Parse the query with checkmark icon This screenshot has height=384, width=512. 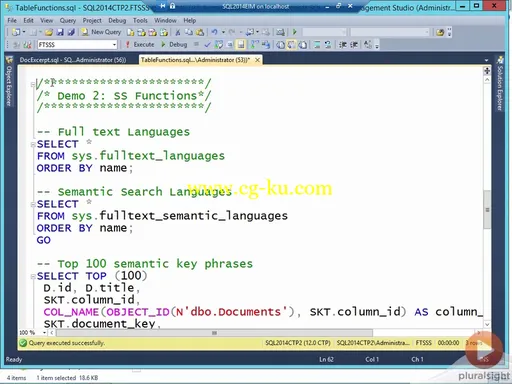point(208,44)
